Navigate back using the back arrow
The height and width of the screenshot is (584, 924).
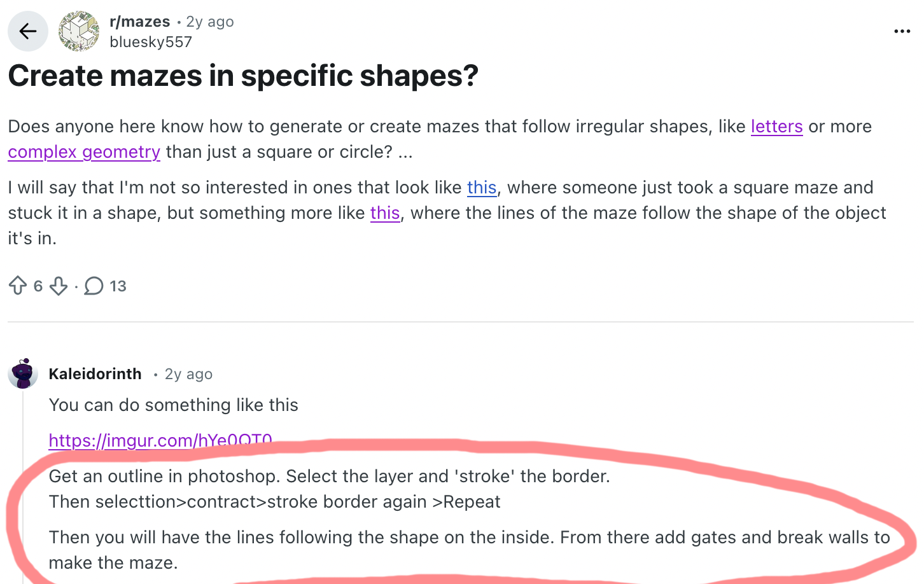click(27, 31)
